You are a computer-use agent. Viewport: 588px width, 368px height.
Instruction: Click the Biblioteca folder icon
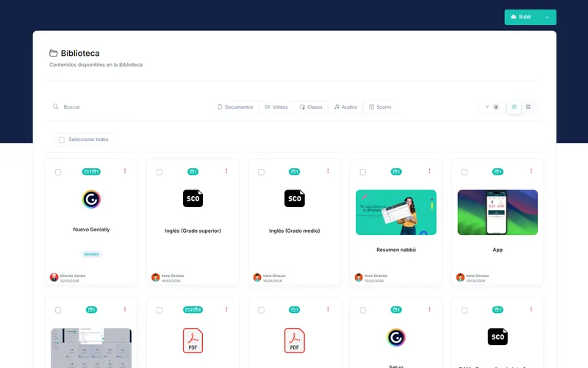pos(53,53)
